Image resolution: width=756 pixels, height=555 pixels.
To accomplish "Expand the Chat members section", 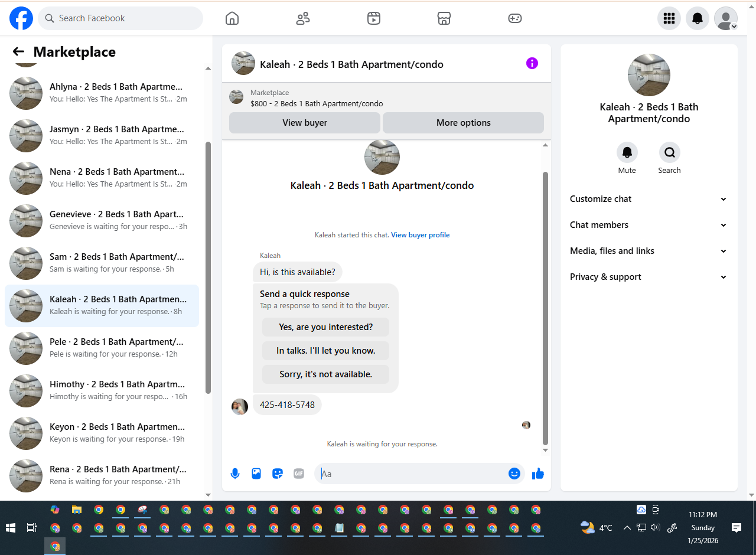I will click(x=649, y=225).
